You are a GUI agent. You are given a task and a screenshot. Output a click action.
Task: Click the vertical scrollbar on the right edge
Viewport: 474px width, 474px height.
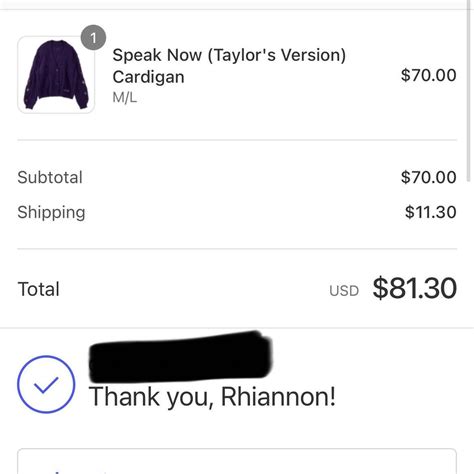(468, 91)
